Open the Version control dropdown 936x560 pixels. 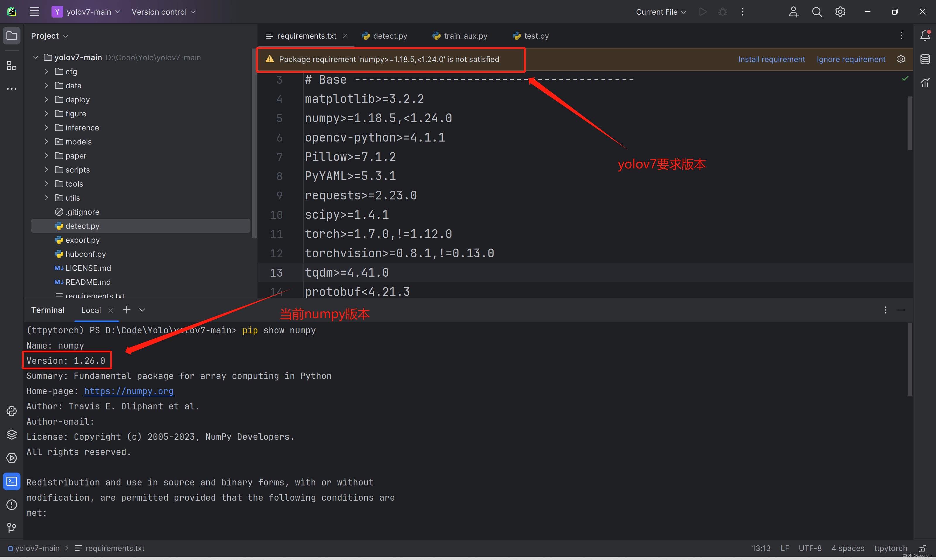coord(164,12)
